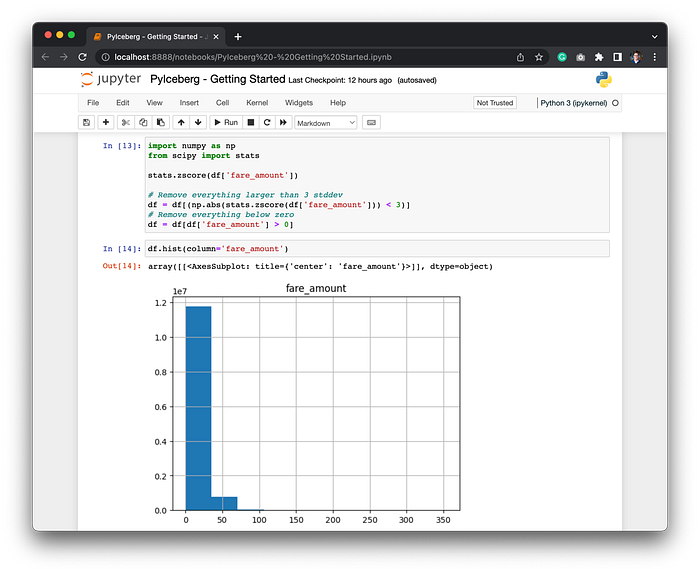Image resolution: width=700 pixels, height=574 pixels.
Task: Bookmark this tab with star icon
Action: coord(539,57)
